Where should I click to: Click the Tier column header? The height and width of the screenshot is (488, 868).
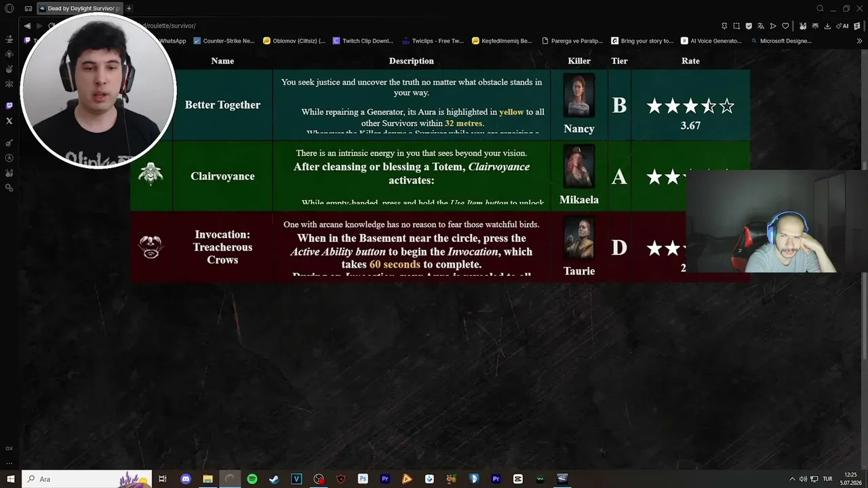619,61
